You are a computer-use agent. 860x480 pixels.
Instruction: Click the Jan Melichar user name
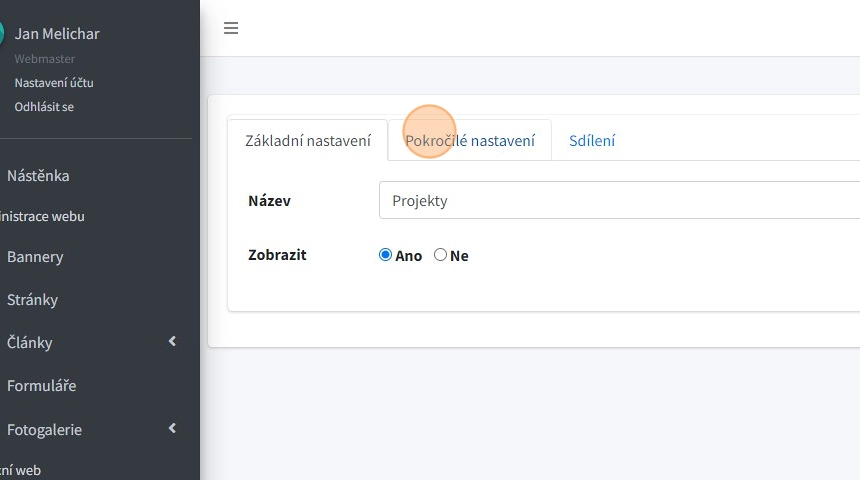(x=57, y=33)
